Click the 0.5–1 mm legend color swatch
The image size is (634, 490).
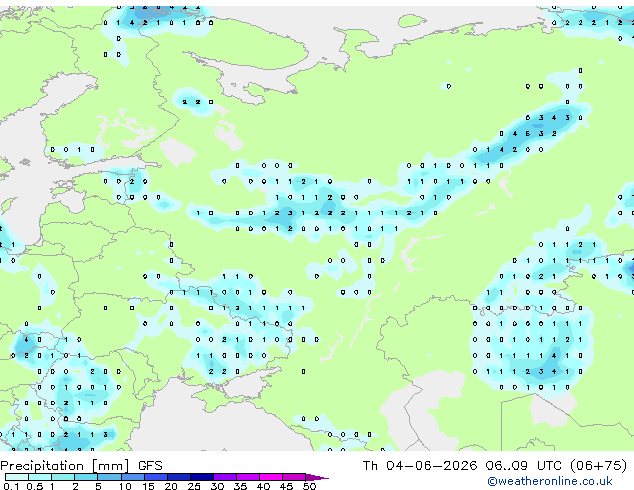pos(40,477)
